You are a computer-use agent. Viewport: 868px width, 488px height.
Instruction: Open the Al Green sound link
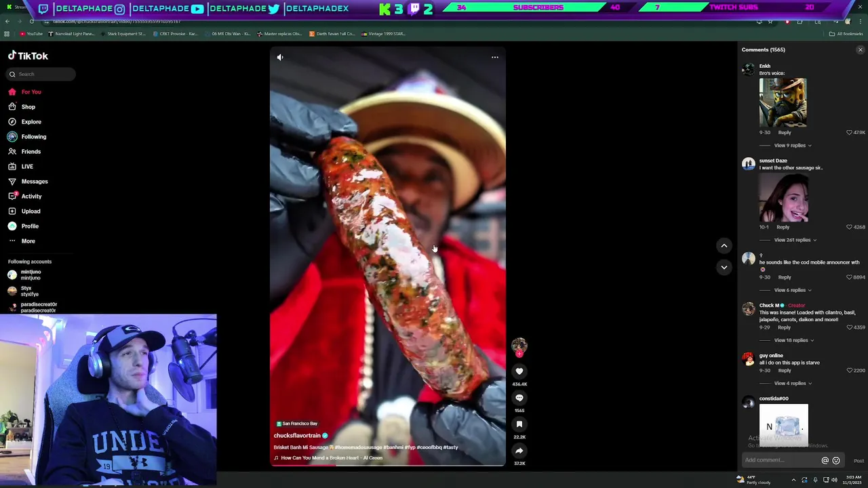332,458
